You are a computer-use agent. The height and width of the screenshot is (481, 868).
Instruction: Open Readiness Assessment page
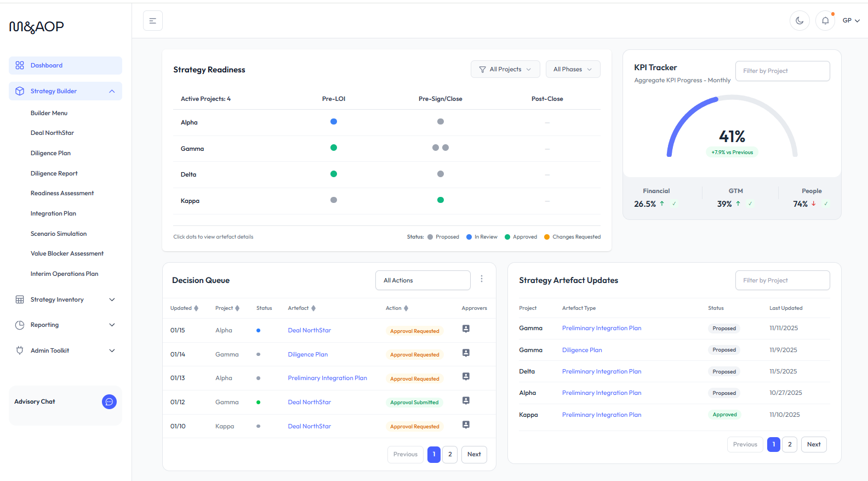tap(62, 193)
